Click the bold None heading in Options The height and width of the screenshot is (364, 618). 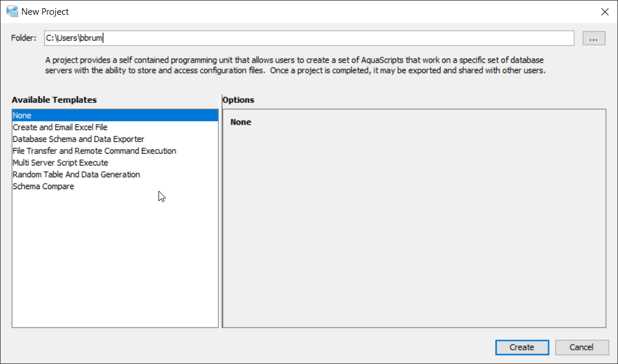point(241,122)
